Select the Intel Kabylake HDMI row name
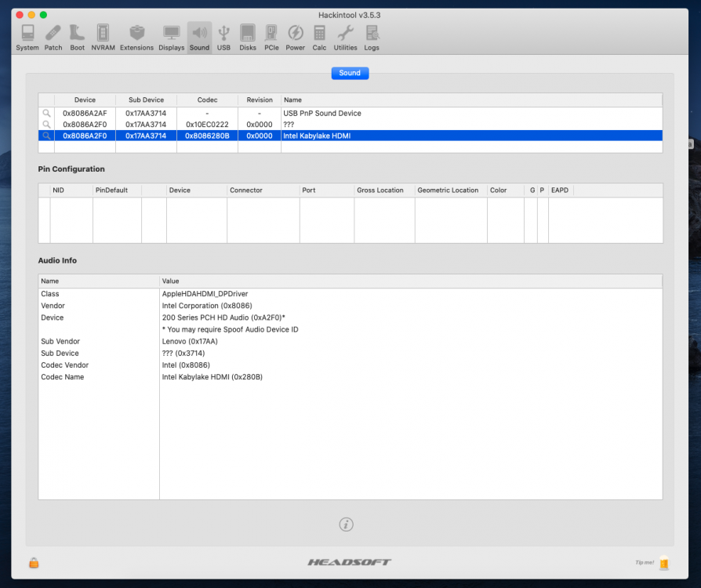The width and height of the screenshot is (701, 588). (317, 136)
